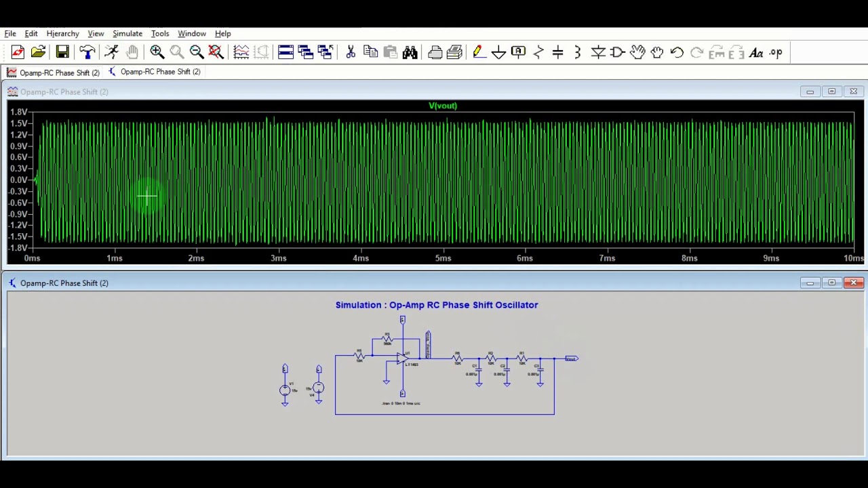The image size is (868, 488).
Task: Select capacitor C1 in the schematic
Action: 478,371
